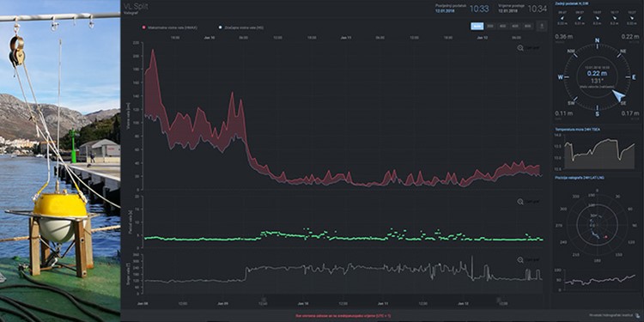Click the 10:34 current time display

click(538, 9)
